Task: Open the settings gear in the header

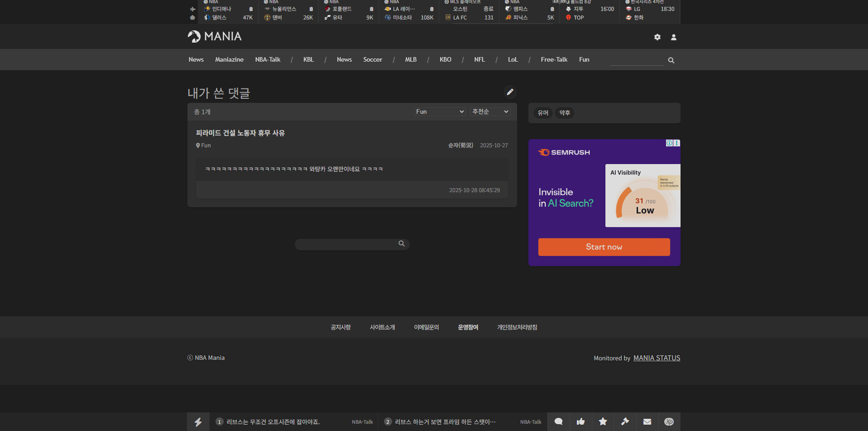Action: [657, 37]
